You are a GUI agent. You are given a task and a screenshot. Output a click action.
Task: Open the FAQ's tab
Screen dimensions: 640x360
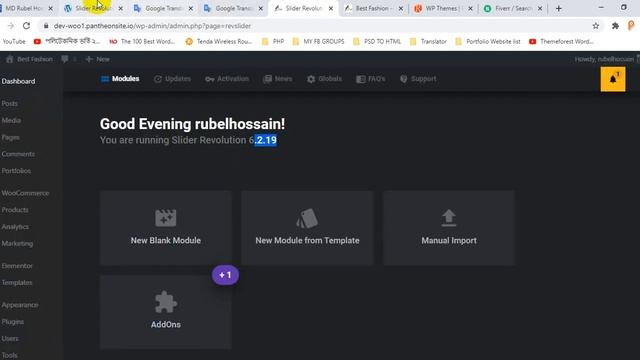(371, 79)
